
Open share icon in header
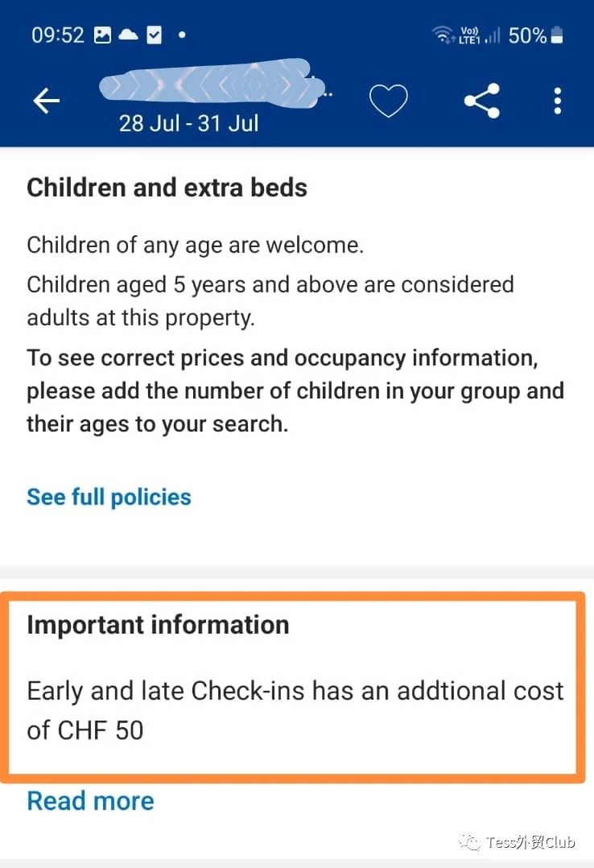(482, 101)
